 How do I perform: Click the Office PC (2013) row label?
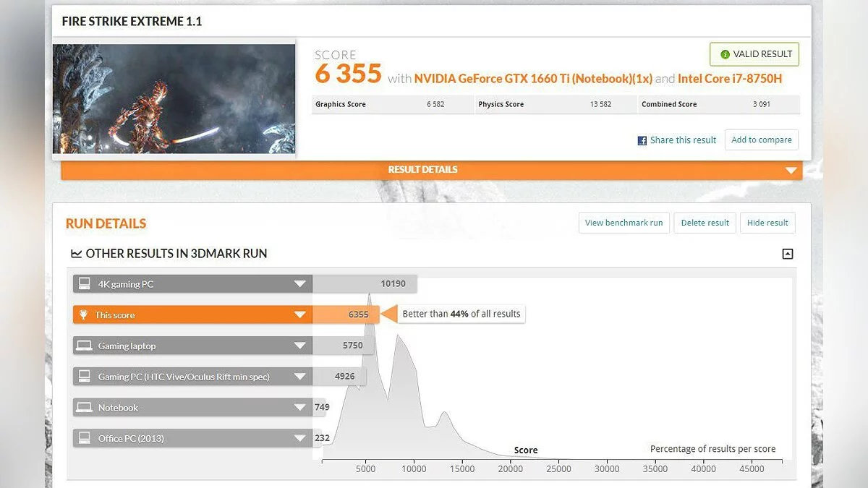tap(131, 439)
